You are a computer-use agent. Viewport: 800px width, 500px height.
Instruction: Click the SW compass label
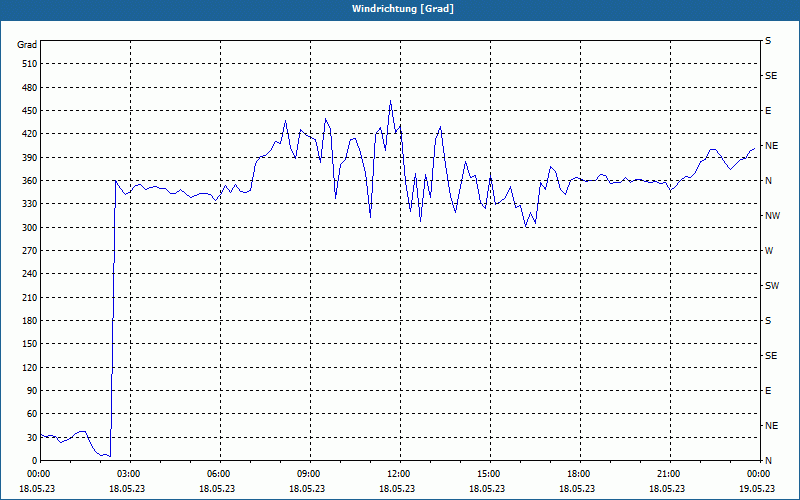click(772, 286)
